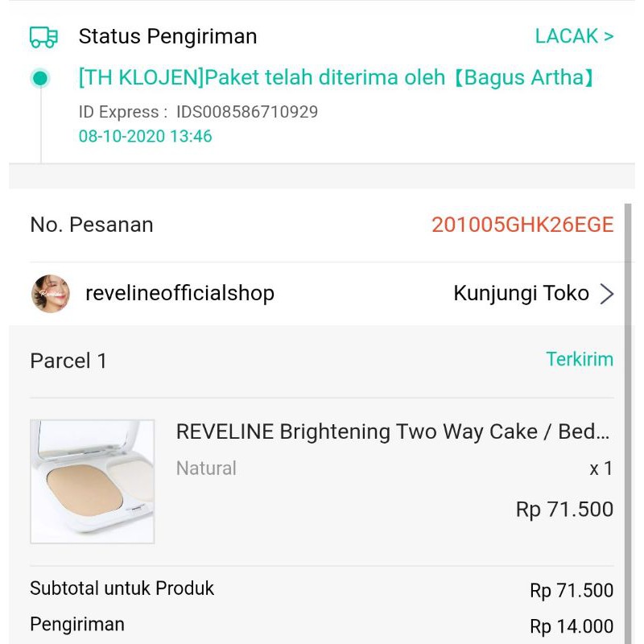644x644 pixels.
Task: Click the teal shipment timeline dot
Action: click(40, 78)
